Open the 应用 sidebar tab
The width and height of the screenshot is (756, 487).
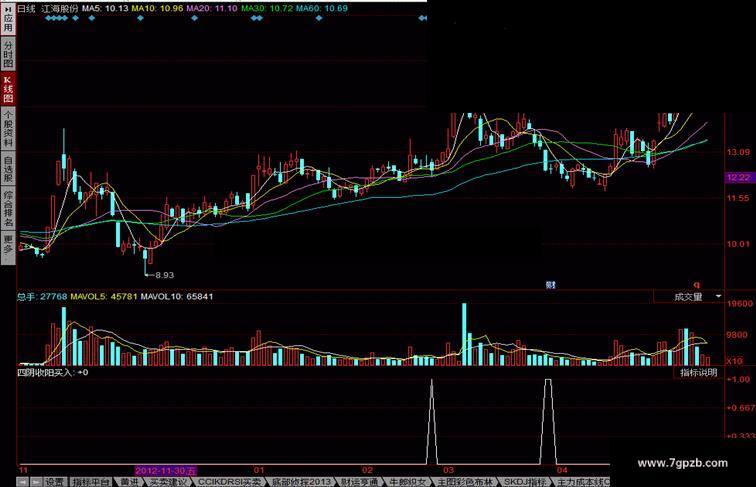pos(8,20)
